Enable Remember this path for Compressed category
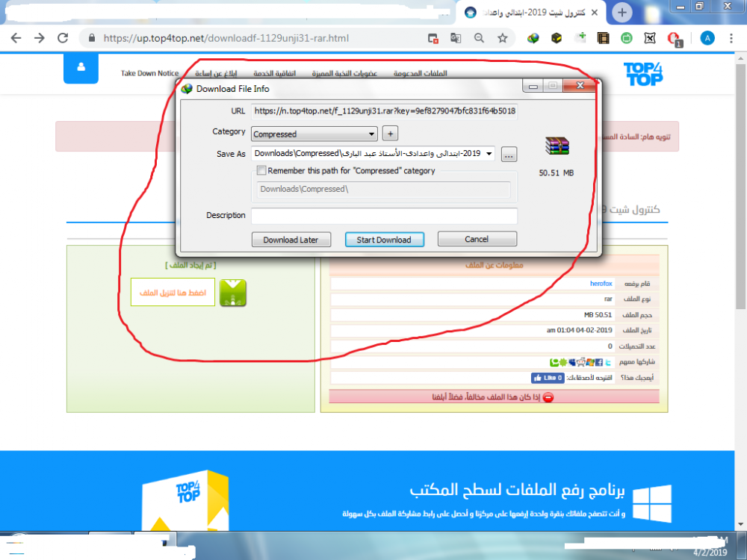Image resolution: width=747 pixels, height=560 pixels. click(261, 171)
